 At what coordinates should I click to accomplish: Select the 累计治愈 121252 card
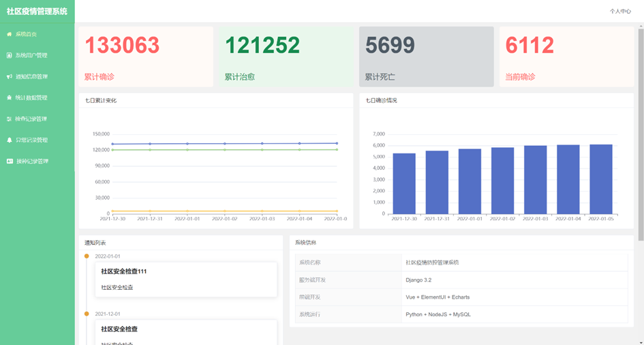pos(286,57)
